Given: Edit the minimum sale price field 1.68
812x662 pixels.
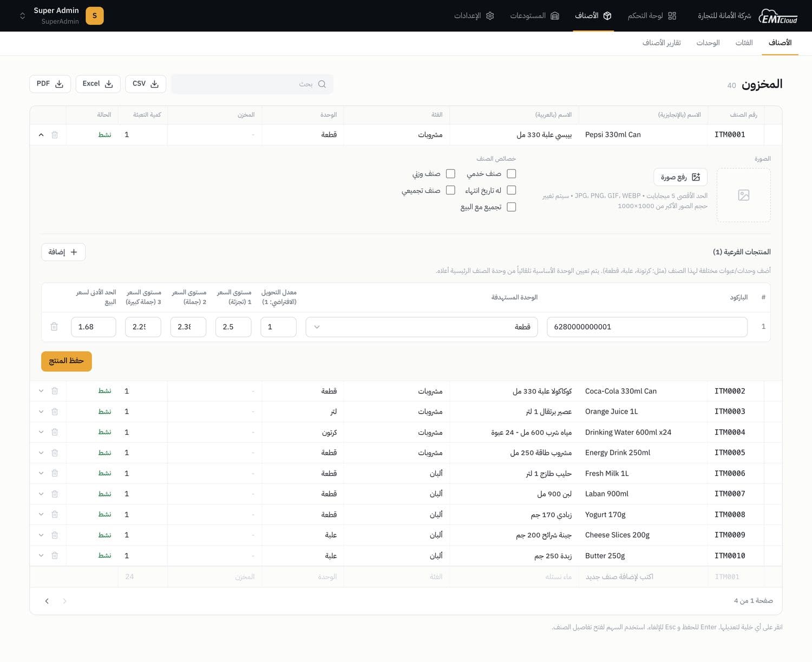Looking at the screenshot, I should pyautogui.click(x=94, y=327).
